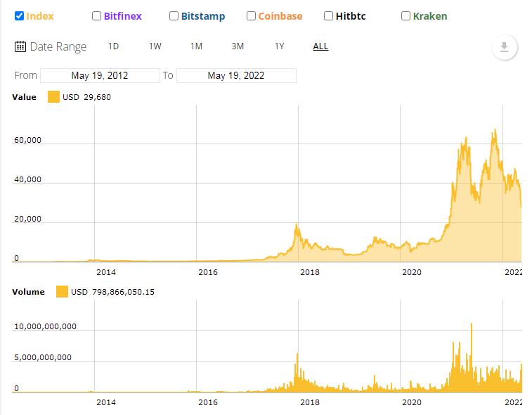Open the To date field

click(236, 75)
